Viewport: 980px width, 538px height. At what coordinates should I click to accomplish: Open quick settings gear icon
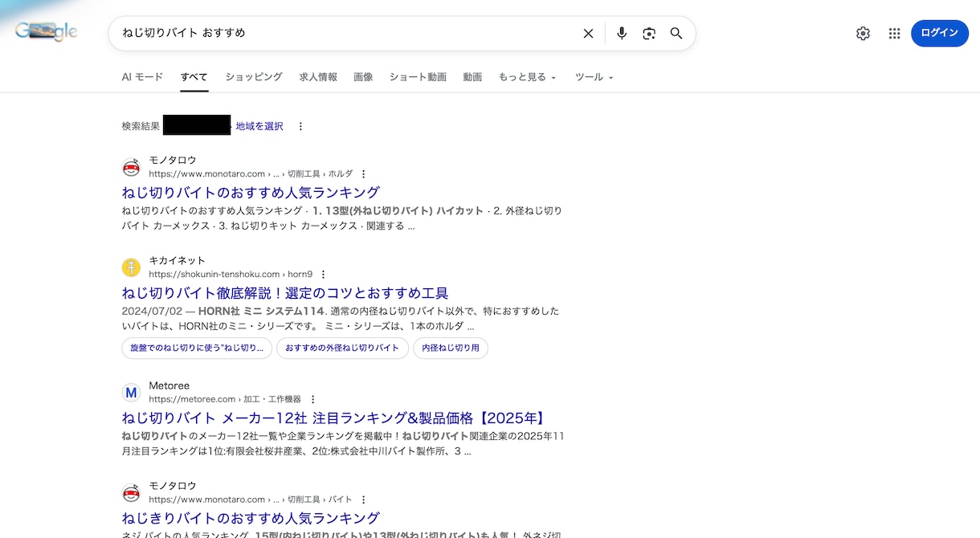[x=863, y=33]
